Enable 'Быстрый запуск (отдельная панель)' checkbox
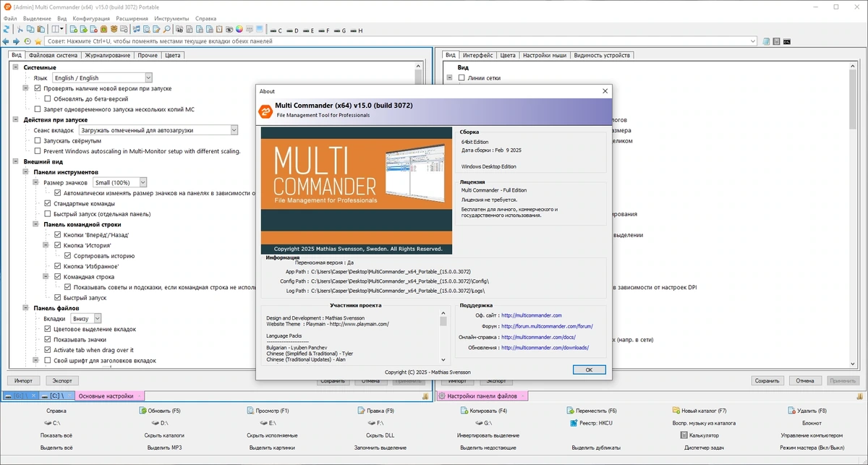Screen dimensions: 868x465 pos(48,214)
